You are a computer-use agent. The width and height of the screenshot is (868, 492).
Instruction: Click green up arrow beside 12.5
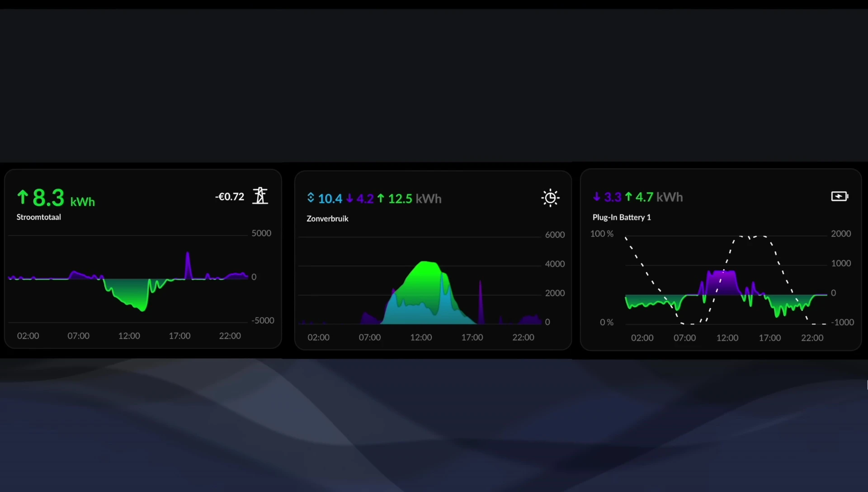381,198
